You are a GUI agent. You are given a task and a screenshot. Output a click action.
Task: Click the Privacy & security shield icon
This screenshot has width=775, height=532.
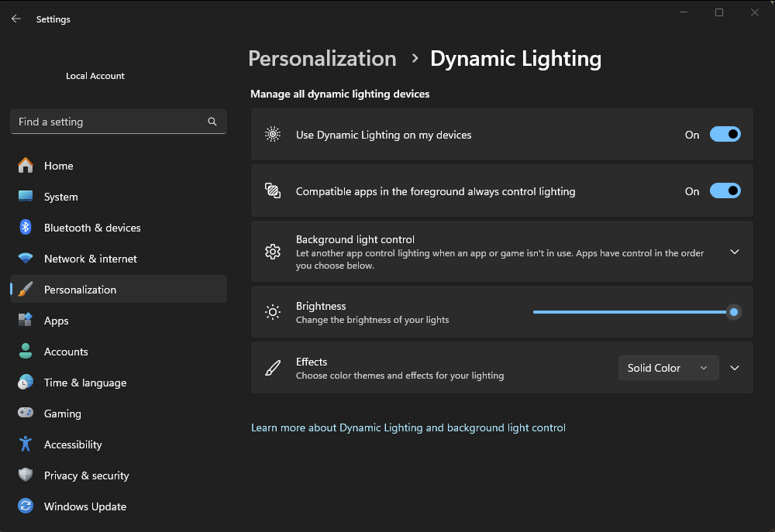point(26,475)
